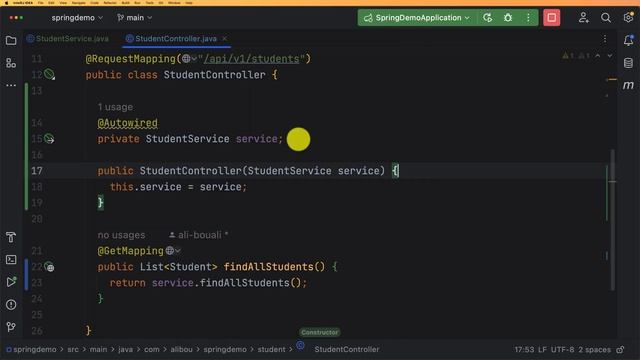Click main in the breadcrumb path
Screen dimensions: 640x360
click(98, 349)
